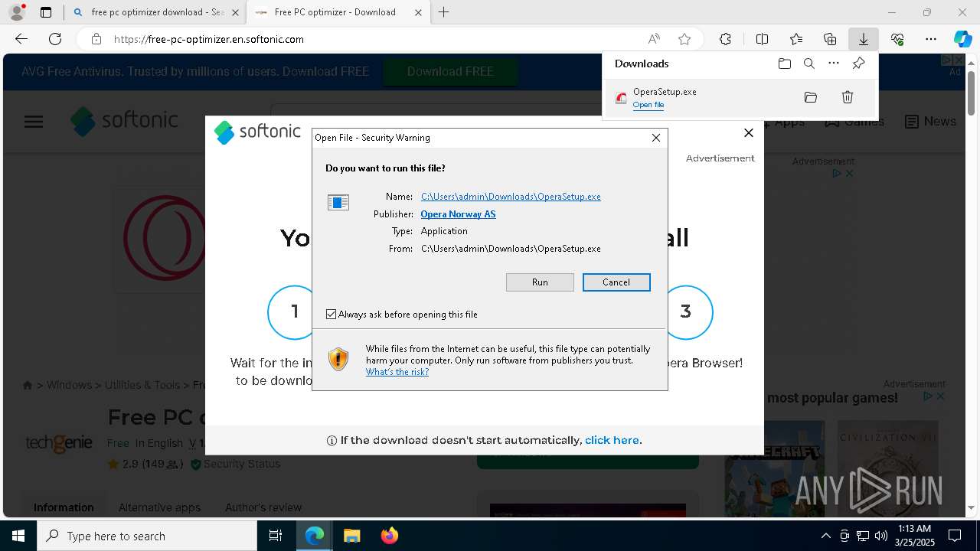
Task: Add page to favorites star icon
Action: 684,39
